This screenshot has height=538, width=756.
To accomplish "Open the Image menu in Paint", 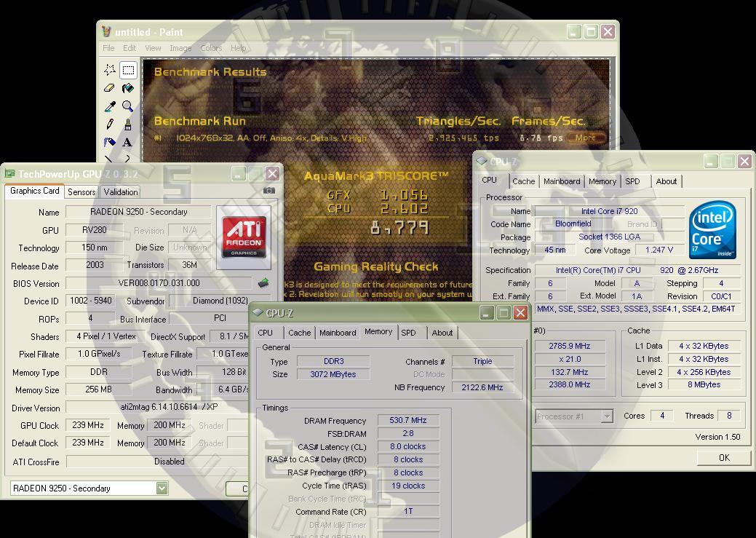I will [x=180, y=48].
